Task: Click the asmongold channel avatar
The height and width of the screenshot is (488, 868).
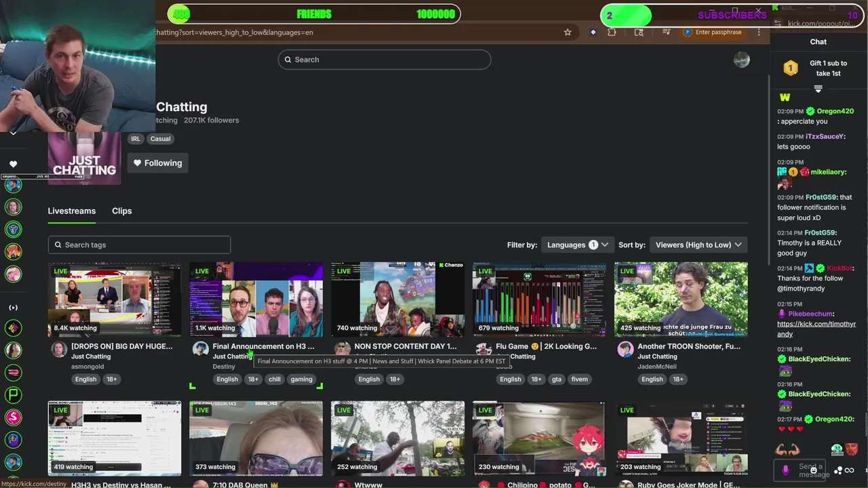Action: (x=59, y=349)
